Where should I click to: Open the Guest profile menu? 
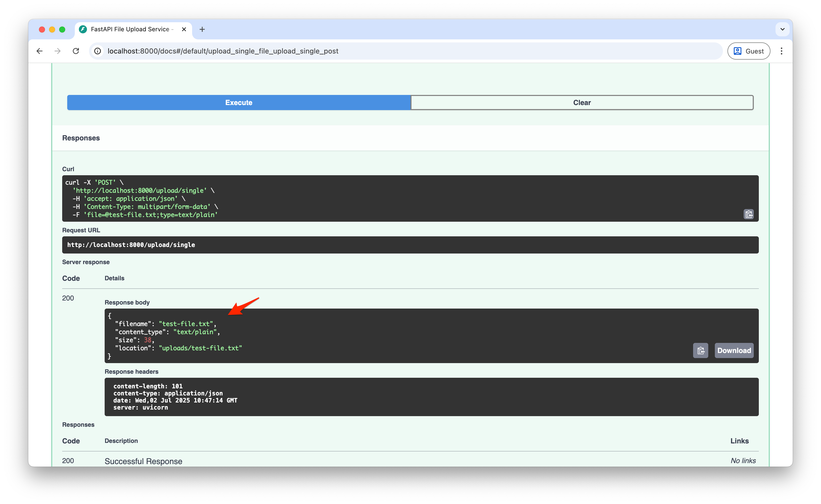tap(748, 51)
